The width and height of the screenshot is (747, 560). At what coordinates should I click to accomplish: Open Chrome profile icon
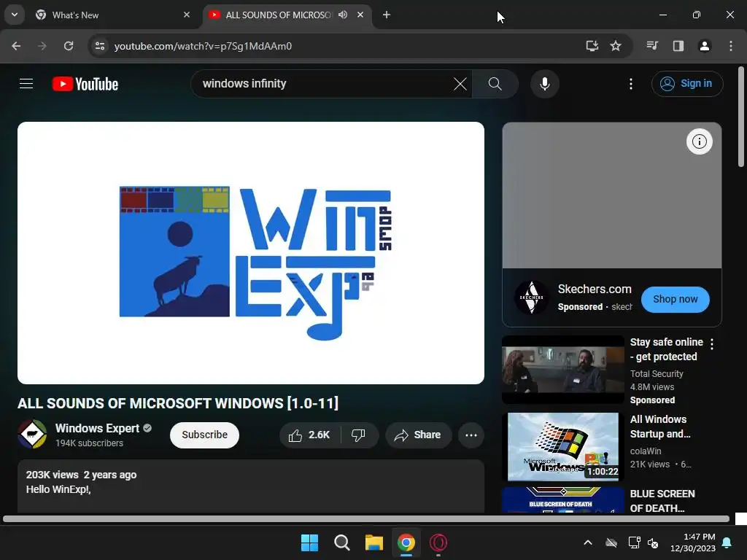pos(704,46)
